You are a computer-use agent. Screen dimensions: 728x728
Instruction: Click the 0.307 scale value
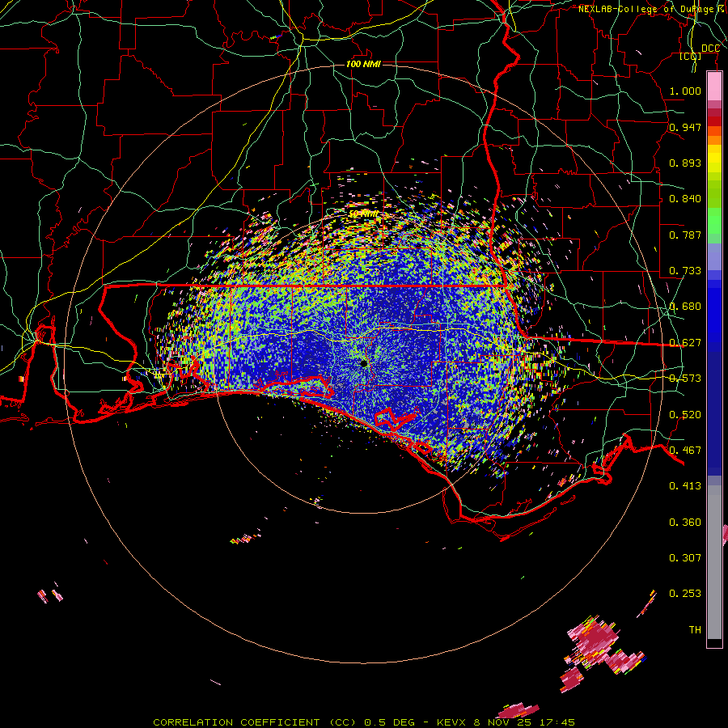685,557
